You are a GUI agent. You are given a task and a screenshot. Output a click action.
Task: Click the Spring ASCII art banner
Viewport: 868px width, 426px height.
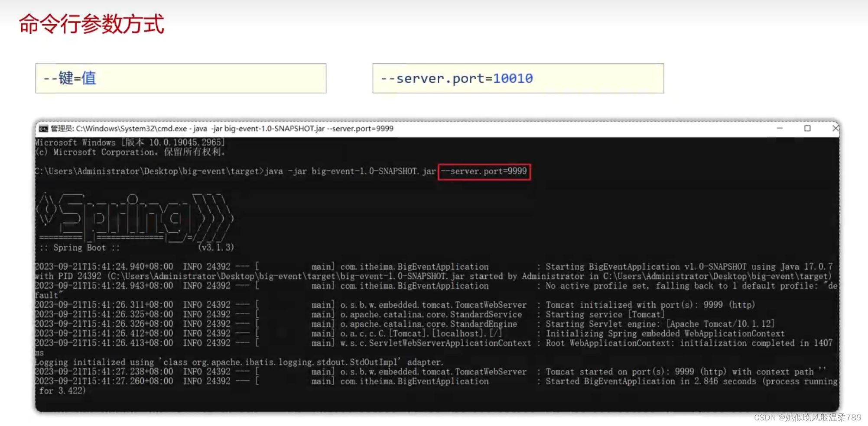coord(136,217)
